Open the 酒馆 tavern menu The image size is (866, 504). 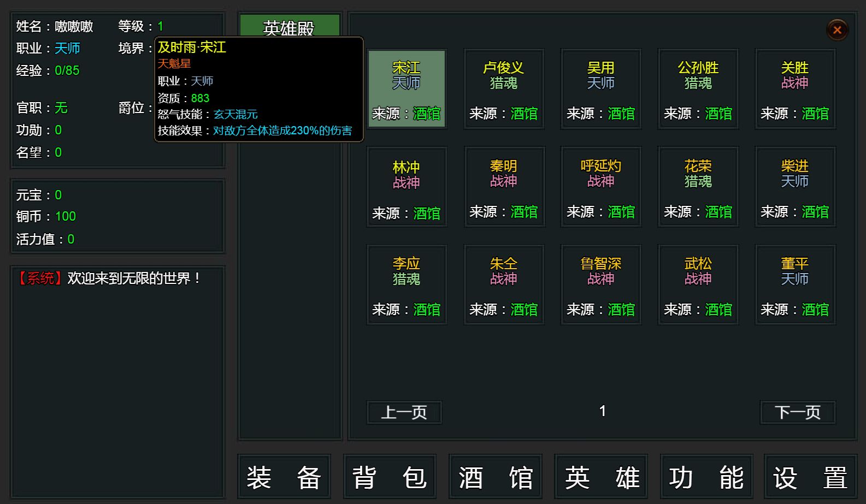tap(495, 477)
